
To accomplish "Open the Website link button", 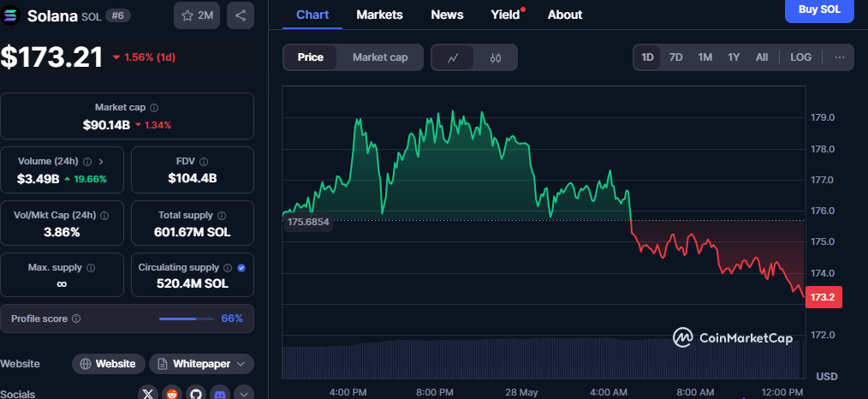I will click(109, 364).
